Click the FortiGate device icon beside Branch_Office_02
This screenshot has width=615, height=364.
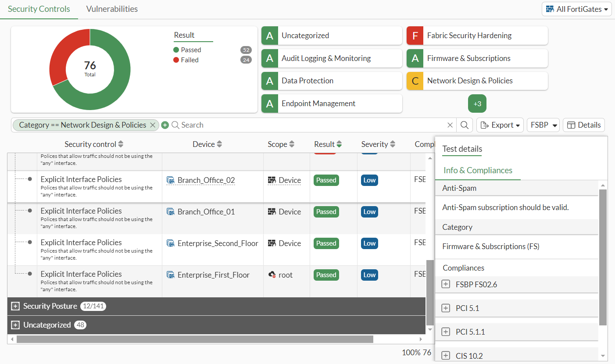[171, 180]
